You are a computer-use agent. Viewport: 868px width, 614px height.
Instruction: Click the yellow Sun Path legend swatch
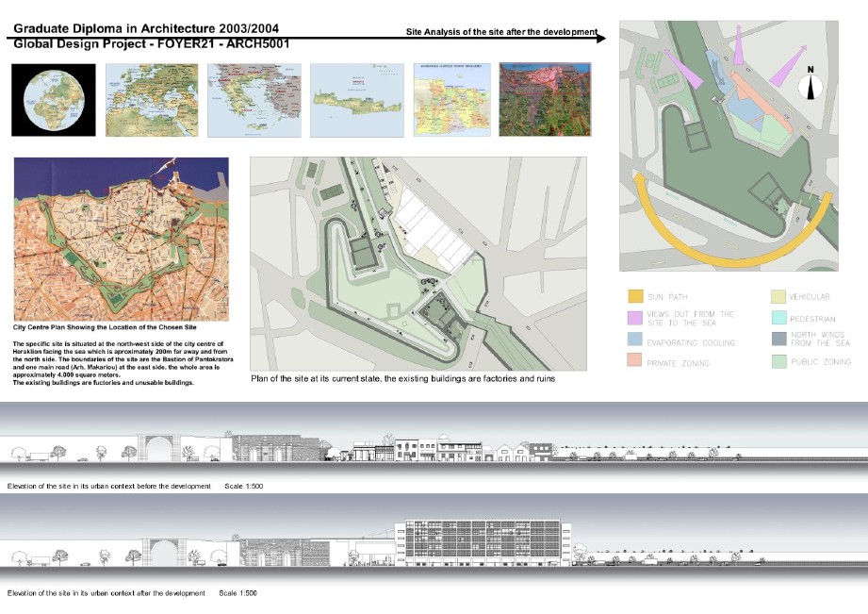coord(636,297)
